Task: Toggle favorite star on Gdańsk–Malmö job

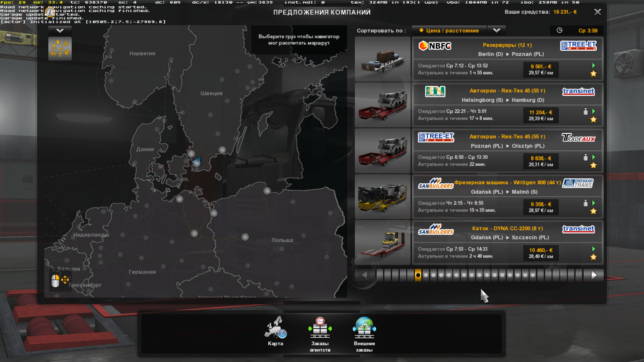Action: coord(593,211)
